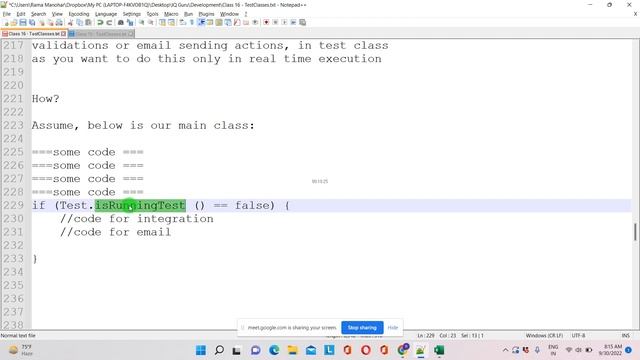640x360 pixels.
Task: Click the Close All toolbar icon
Action: tap(50, 22)
